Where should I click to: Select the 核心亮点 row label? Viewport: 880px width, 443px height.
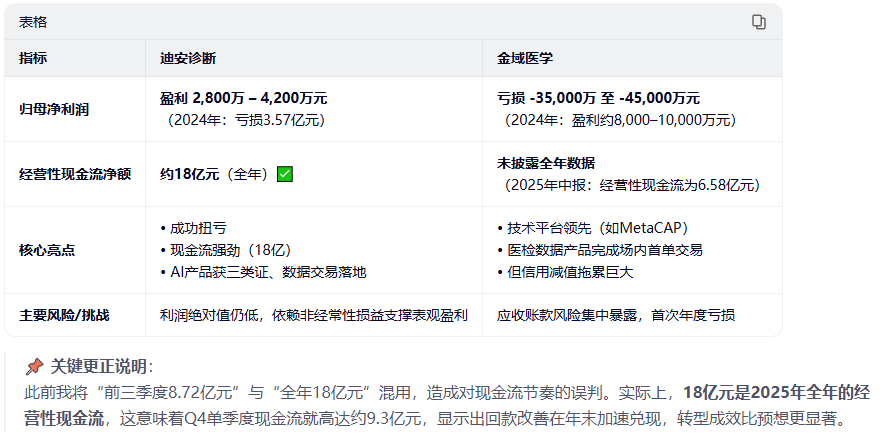pyautogui.click(x=47, y=250)
